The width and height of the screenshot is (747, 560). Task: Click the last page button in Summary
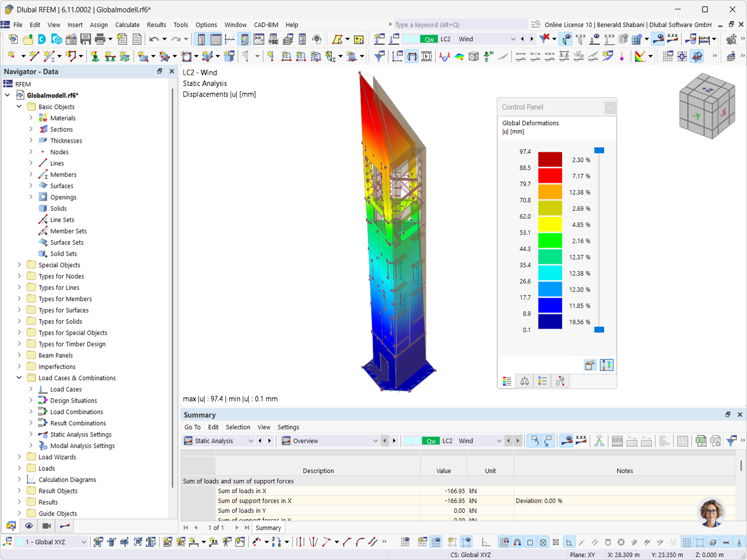247,528
